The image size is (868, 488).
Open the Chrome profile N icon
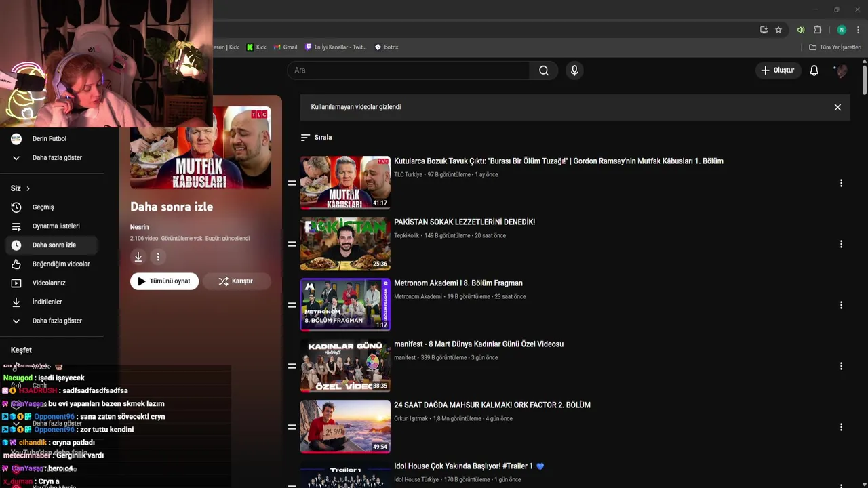842,30
